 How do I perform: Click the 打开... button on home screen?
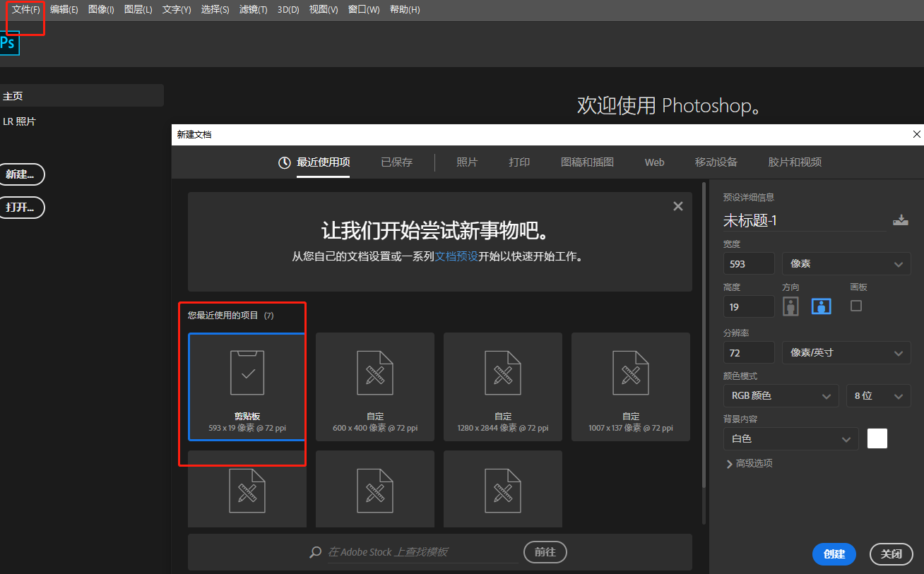22,208
